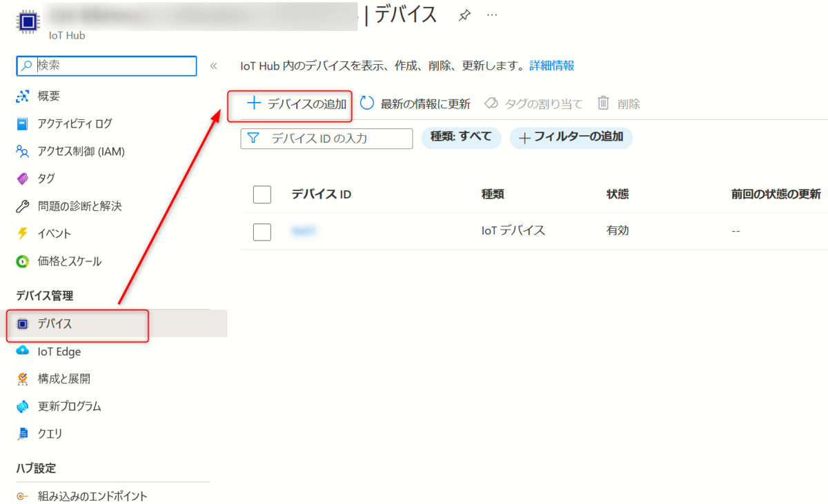Image resolution: width=828 pixels, height=504 pixels.
Task: Click デバイスの追加 button
Action: coord(297,103)
